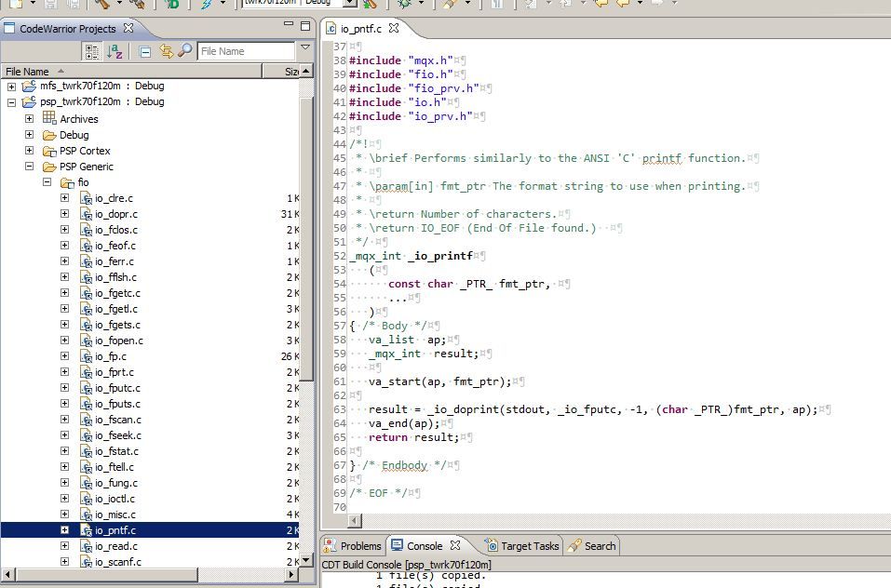The width and height of the screenshot is (891, 588).
Task: Select the mfs_twrk70f120m project icon
Action: pos(29,86)
